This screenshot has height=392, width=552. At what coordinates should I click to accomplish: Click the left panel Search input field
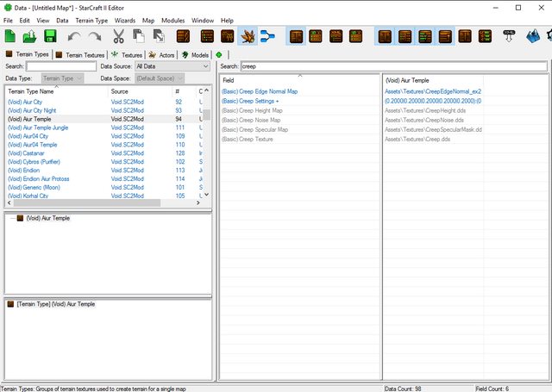[x=61, y=66]
